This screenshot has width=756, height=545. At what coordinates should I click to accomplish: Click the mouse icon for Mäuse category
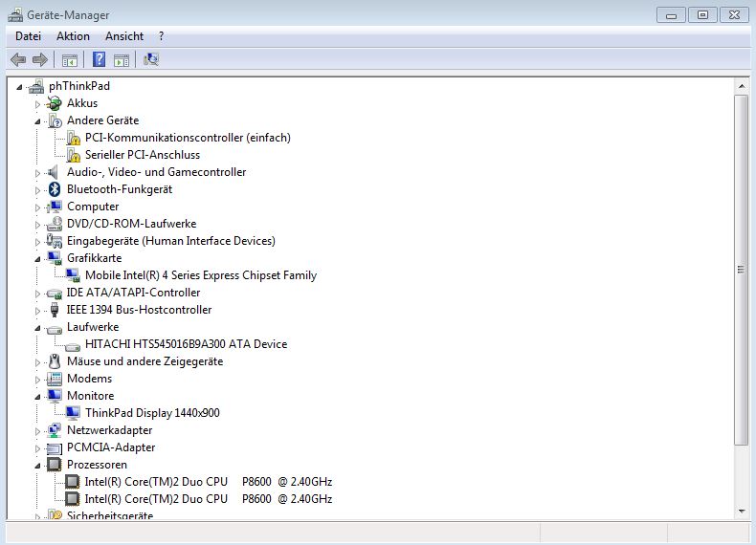tap(55, 361)
